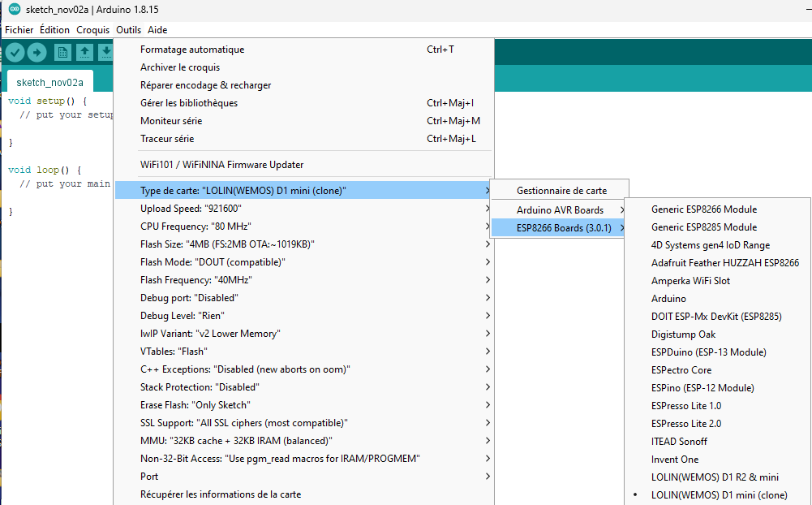
Task: Click Récupérer les informations de la carte
Action: point(303,494)
